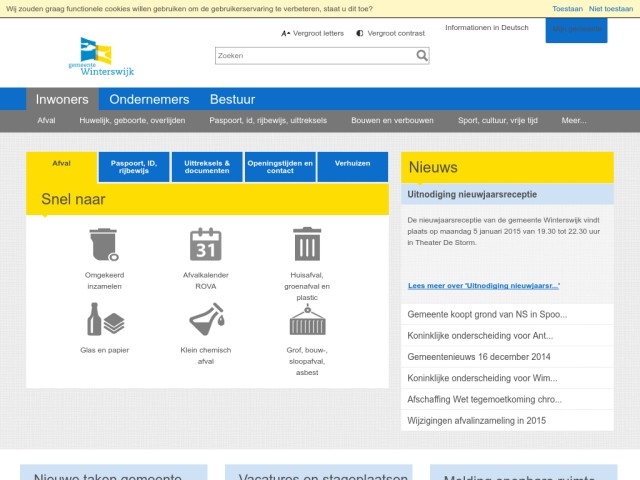640x480 pixels.
Task: Toggle Vergroot contrast mode
Action: [390, 33]
